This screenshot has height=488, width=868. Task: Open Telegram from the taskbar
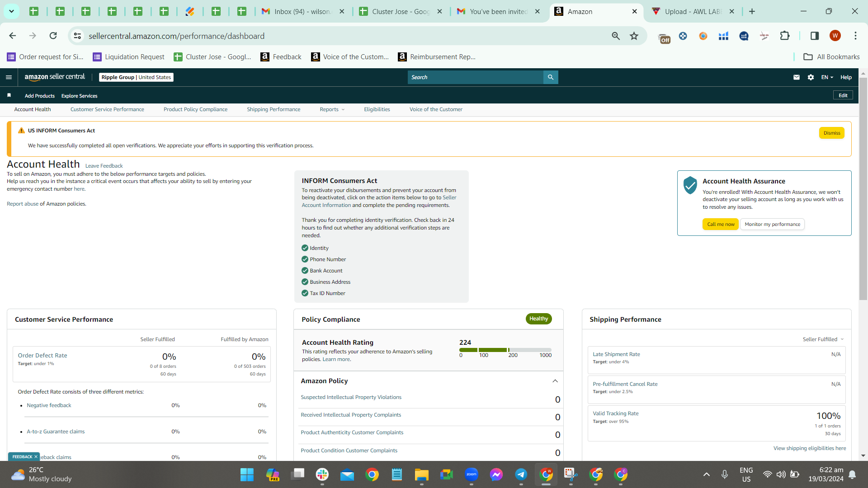click(521, 475)
